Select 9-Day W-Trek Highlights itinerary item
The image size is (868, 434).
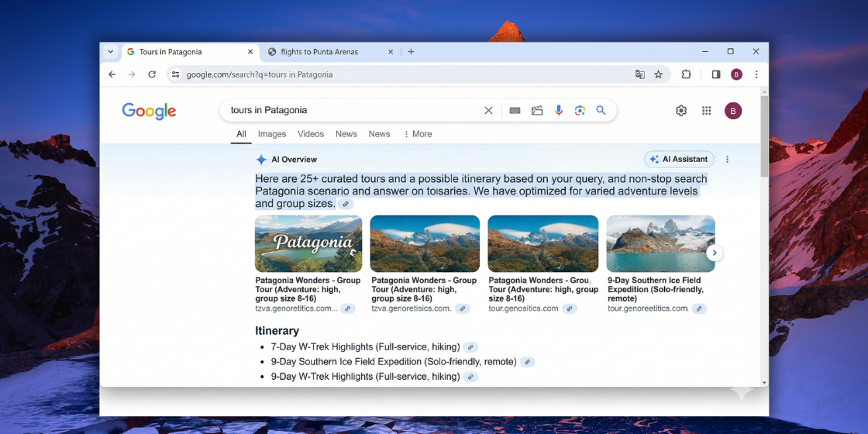pos(365,377)
